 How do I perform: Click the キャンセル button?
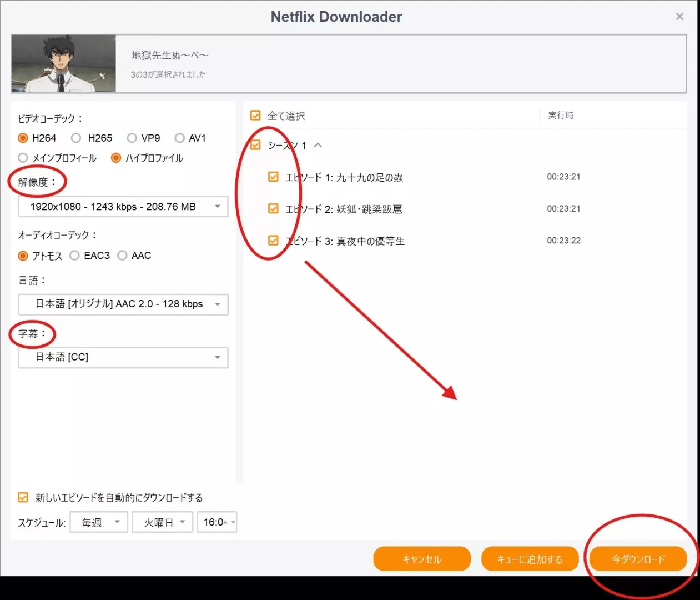point(422,559)
